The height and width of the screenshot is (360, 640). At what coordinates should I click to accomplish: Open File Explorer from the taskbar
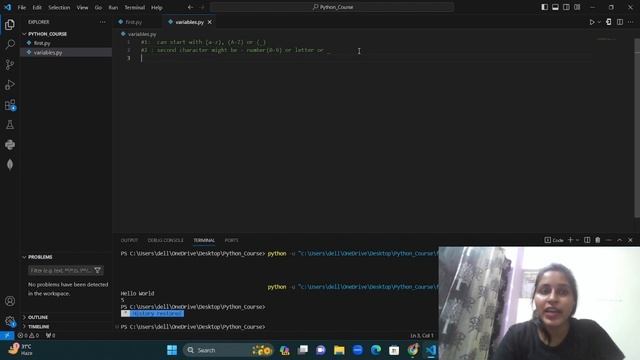click(x=339, y=350)
